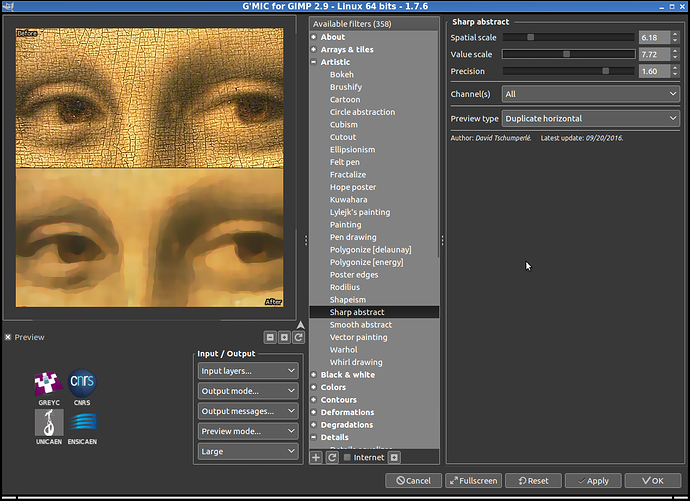The height and width of the screenshot is (501, 690).
Task: Click the preview refresh icon
Action: pyautogui.click(x=298, y=337)
